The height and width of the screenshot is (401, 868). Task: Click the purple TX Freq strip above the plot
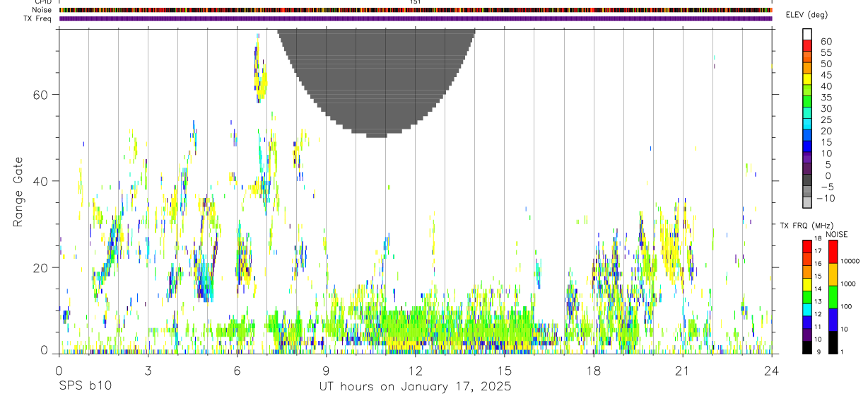coord(416,18)
